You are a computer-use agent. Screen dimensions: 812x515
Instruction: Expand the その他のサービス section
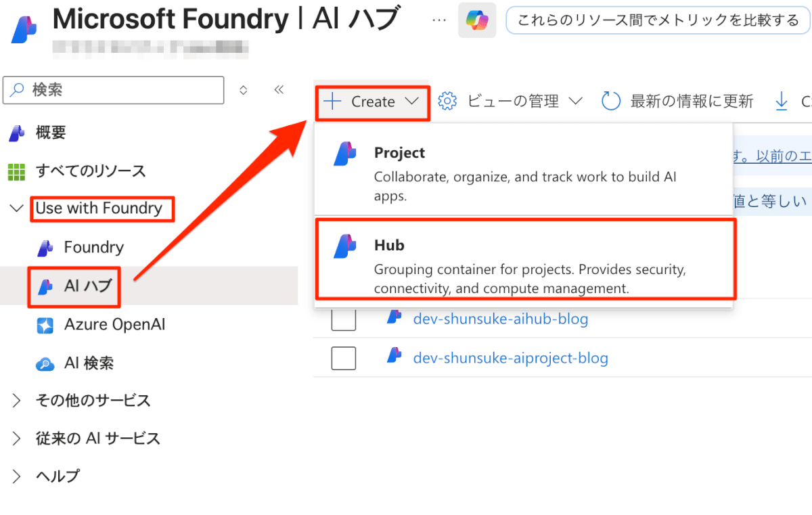pos(17,401)
